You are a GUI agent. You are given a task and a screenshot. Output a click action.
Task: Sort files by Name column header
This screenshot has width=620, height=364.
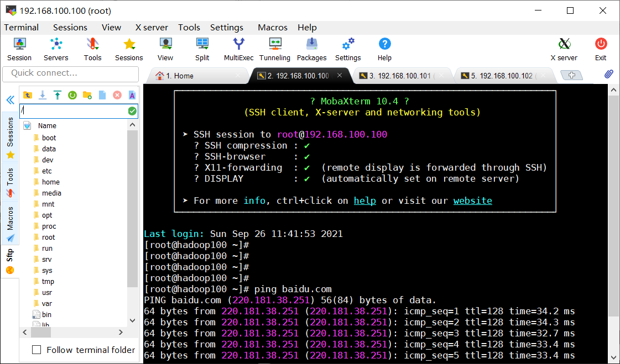tap(47, 125)
